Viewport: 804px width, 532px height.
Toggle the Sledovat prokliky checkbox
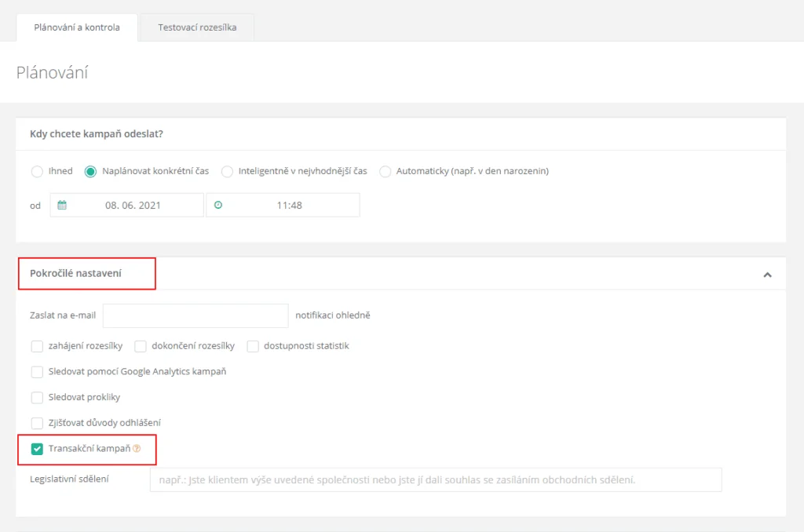37,398
